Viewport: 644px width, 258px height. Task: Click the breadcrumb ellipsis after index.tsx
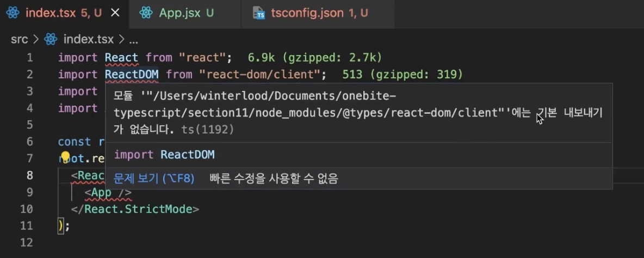point(133,40)
